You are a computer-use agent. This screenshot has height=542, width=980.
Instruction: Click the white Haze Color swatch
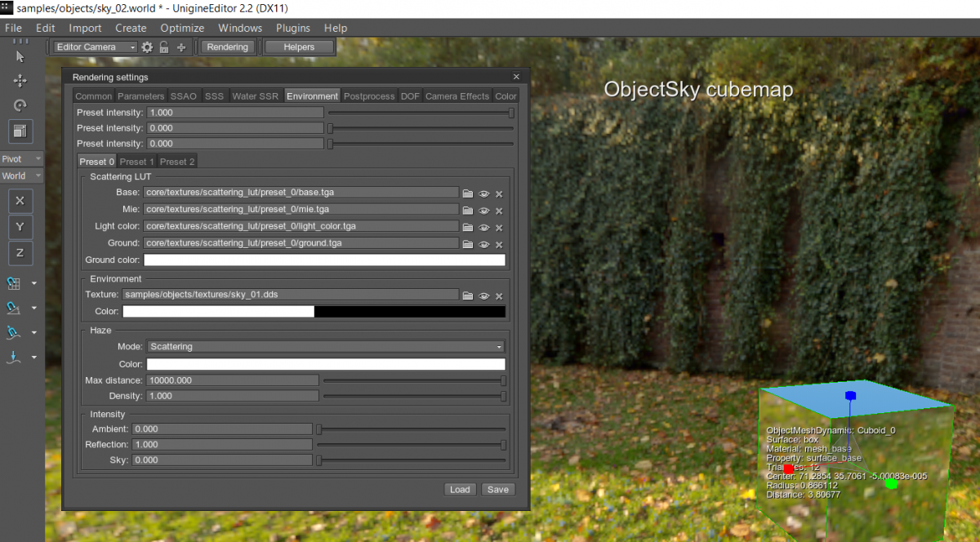click(x=325, y=364)
